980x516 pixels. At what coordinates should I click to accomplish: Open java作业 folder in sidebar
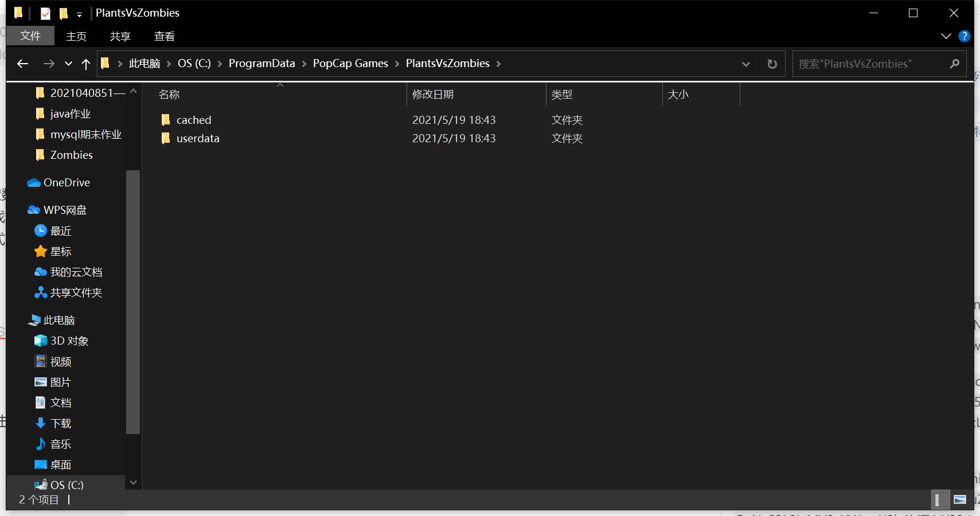[x=71, y=114]
